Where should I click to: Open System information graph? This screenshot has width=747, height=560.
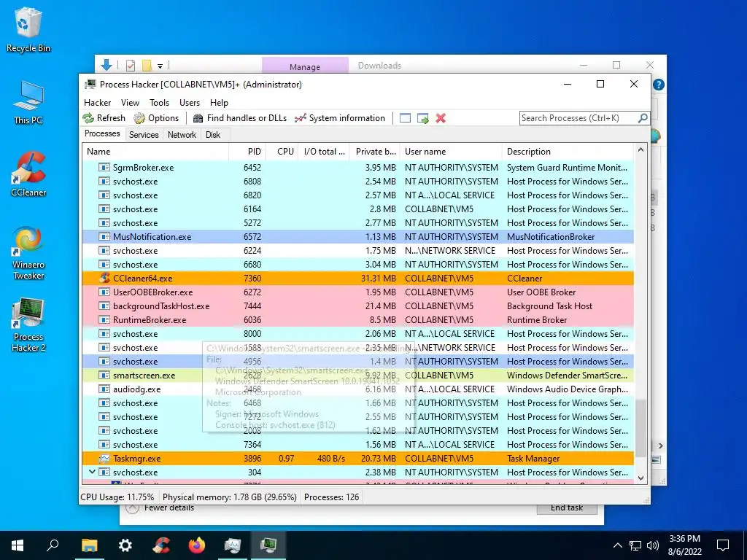[340, 118]
